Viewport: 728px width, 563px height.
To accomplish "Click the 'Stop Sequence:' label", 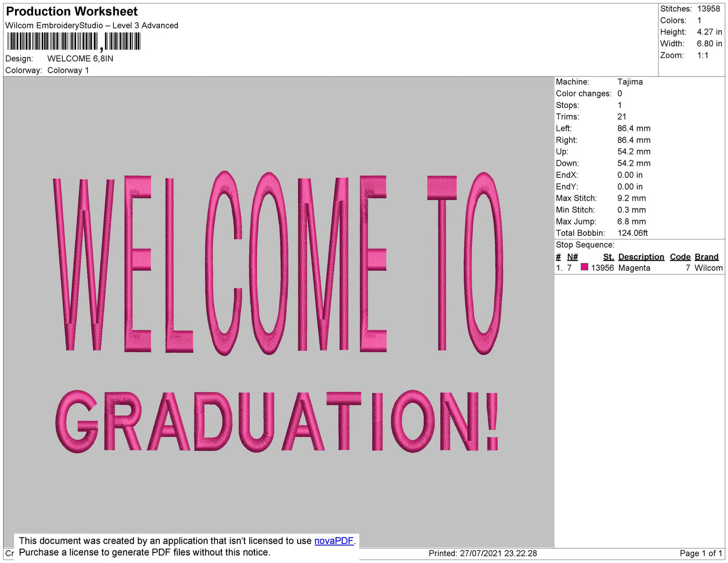I will [585, 244].
